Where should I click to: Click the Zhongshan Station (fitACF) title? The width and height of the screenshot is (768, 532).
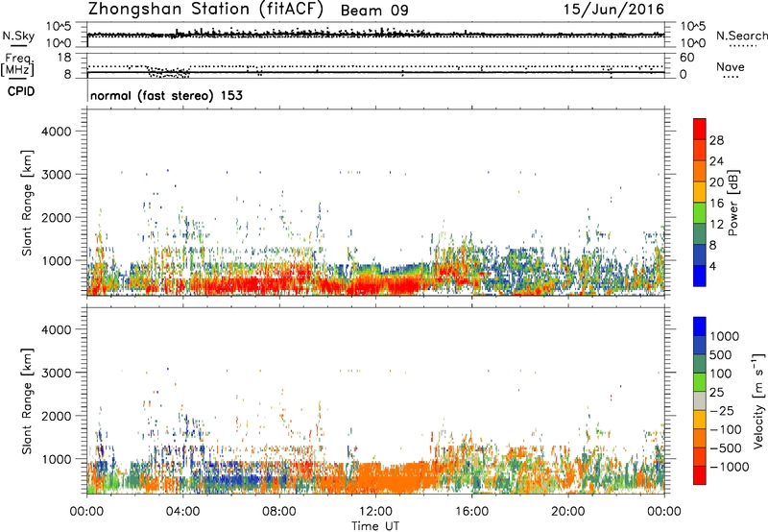pyautogui.click(x=205, y=10)
